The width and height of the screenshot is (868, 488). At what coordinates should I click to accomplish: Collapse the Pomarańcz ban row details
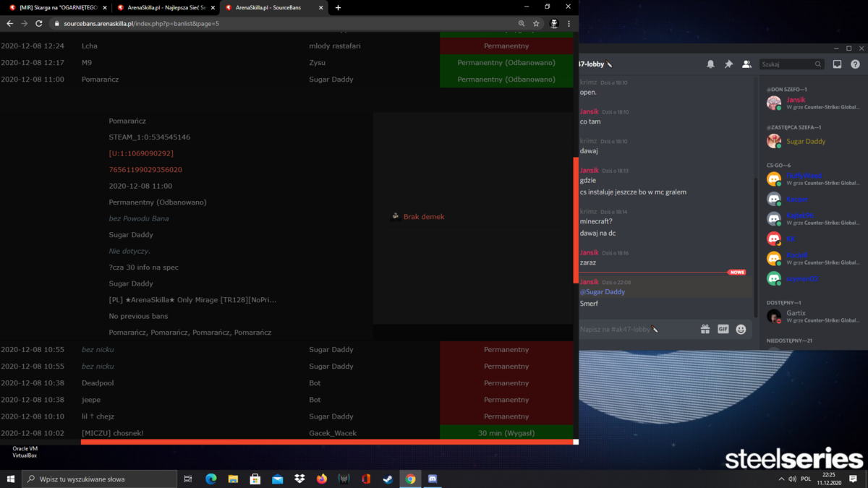[286, 80]
